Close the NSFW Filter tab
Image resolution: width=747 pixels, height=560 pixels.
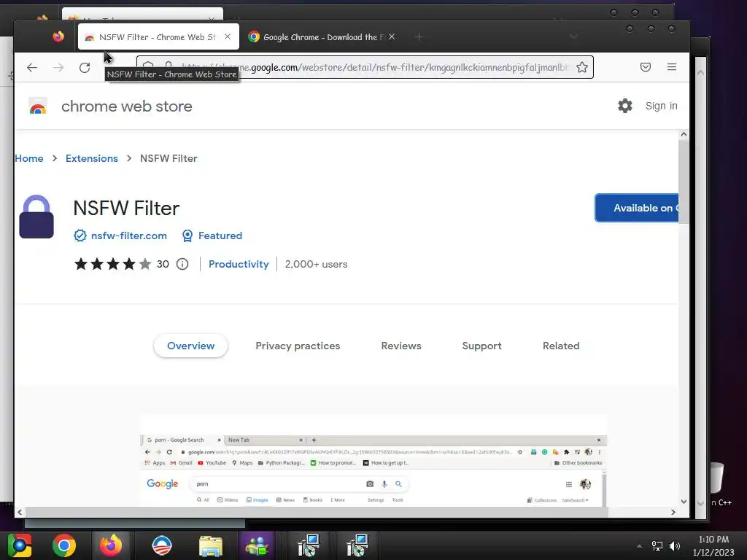228,36
